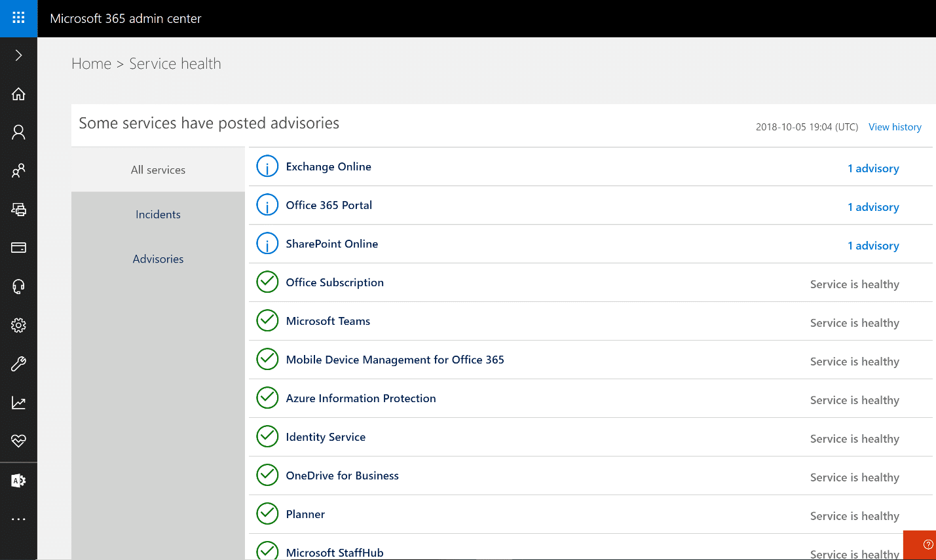Screen dimensions: 936x560
Task: Click Home in the breadcrumb
Action: pyautogui.click(x=91, y=64)
